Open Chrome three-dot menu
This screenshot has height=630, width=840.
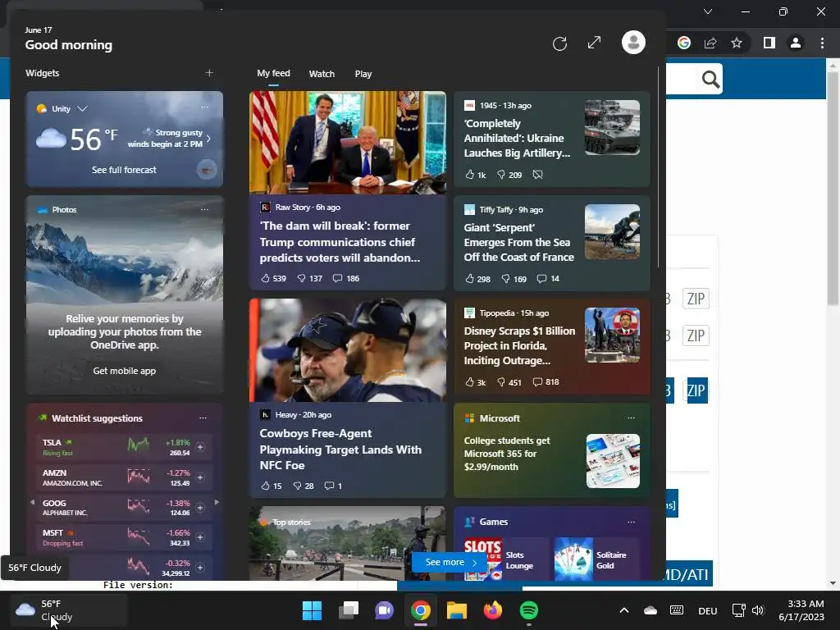pyautogui.click(x=822, y=43)
